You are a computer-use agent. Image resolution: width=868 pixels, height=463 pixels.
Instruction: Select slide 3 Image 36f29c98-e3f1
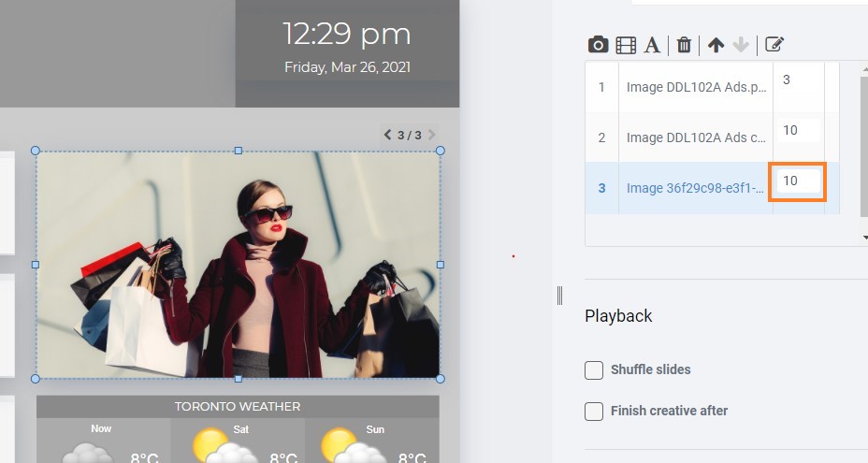(x=696, y=188)
